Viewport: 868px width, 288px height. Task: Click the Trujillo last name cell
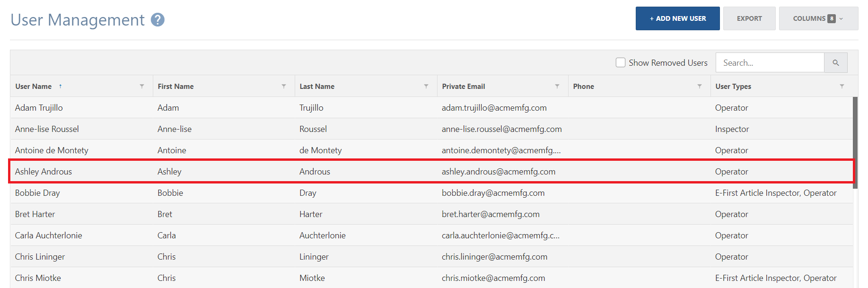(366, 107)
